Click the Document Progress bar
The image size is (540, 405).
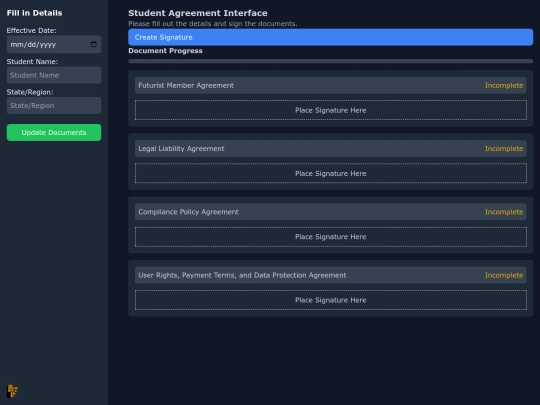tap(330, 61)
